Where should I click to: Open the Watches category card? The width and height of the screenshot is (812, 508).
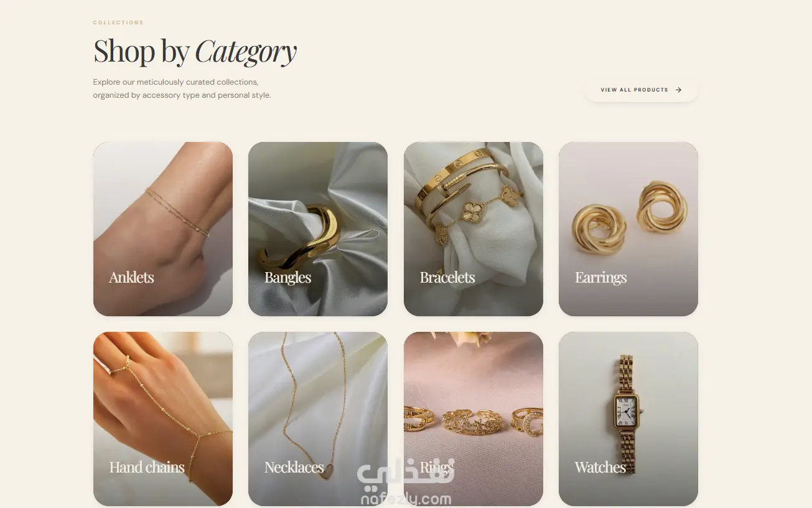tap(628, 419)
